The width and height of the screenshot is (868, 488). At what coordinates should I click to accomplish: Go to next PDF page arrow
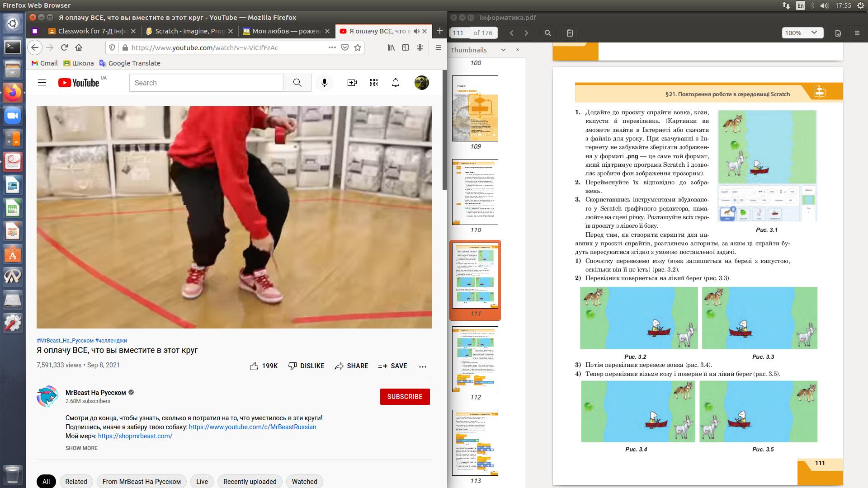[526, 33]
